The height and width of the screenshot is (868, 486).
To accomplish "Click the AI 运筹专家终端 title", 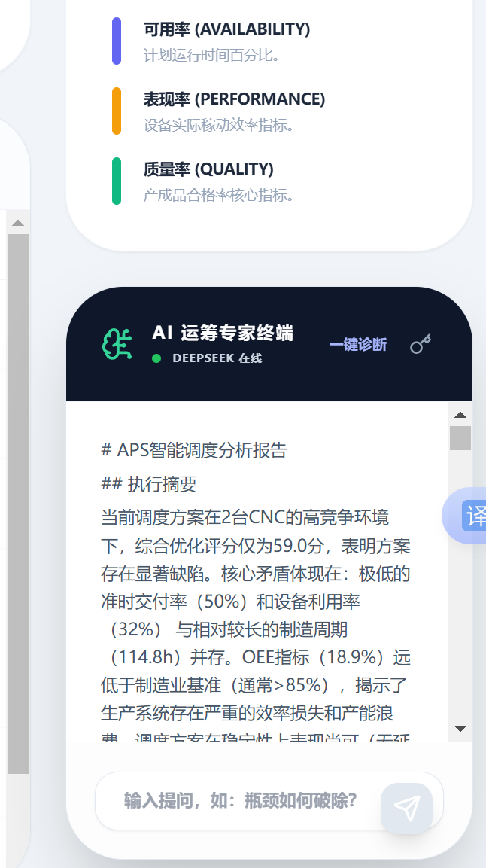I will coord(223,333).
